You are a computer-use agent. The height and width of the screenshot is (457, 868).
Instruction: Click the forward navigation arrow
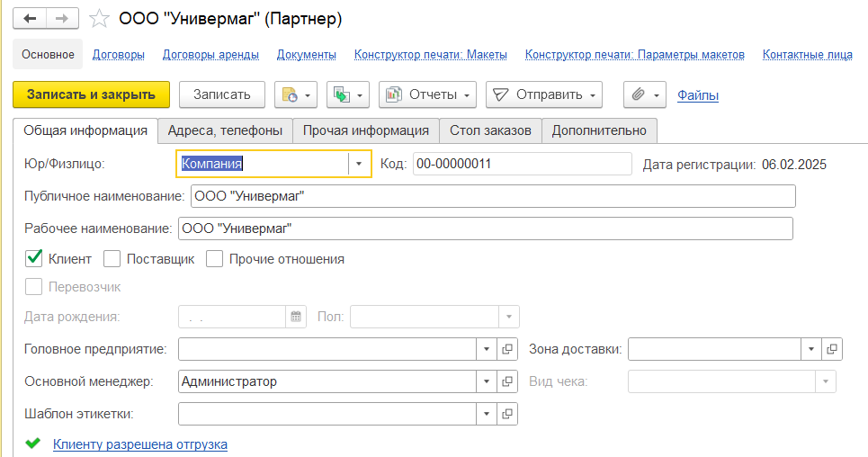tap(62, 18)
